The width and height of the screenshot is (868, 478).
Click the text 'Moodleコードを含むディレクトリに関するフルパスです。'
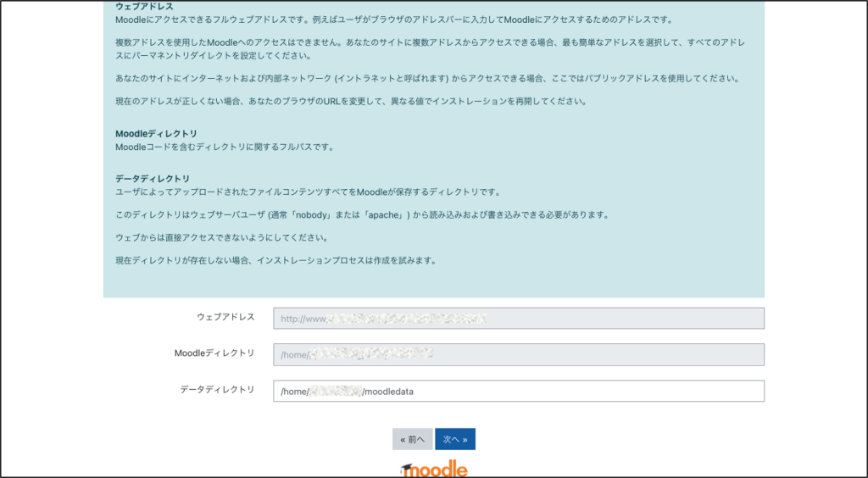225,147
